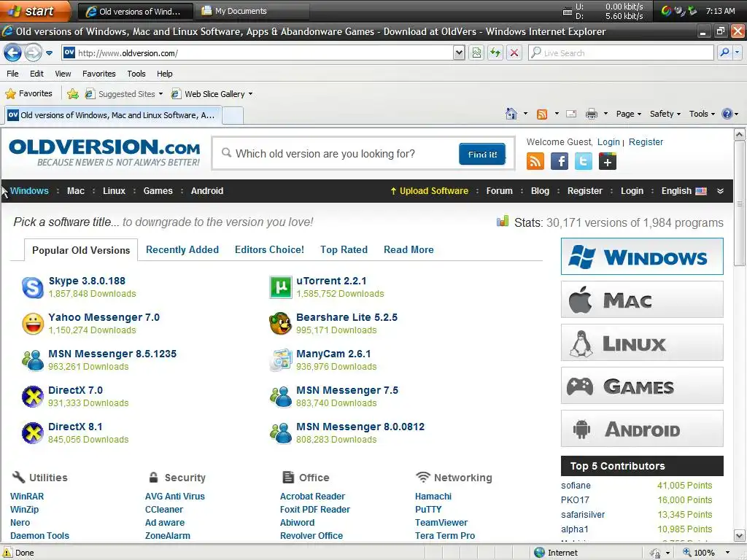
Task: Open the command bar Tools dropdown
Action: tap(702, 114)
